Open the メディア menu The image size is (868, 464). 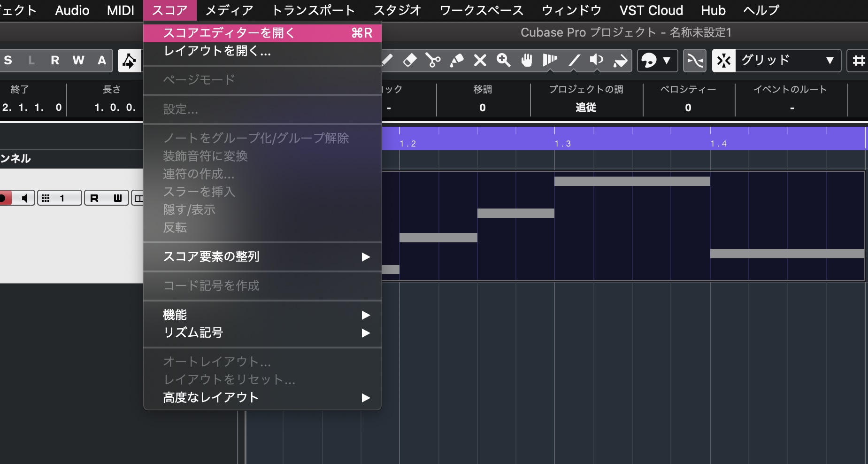point(229,10)
